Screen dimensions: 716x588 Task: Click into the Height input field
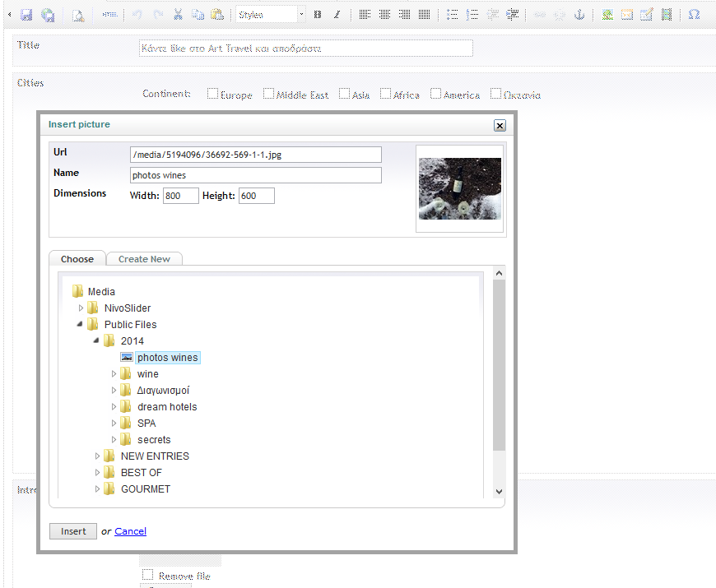(257, 196)
